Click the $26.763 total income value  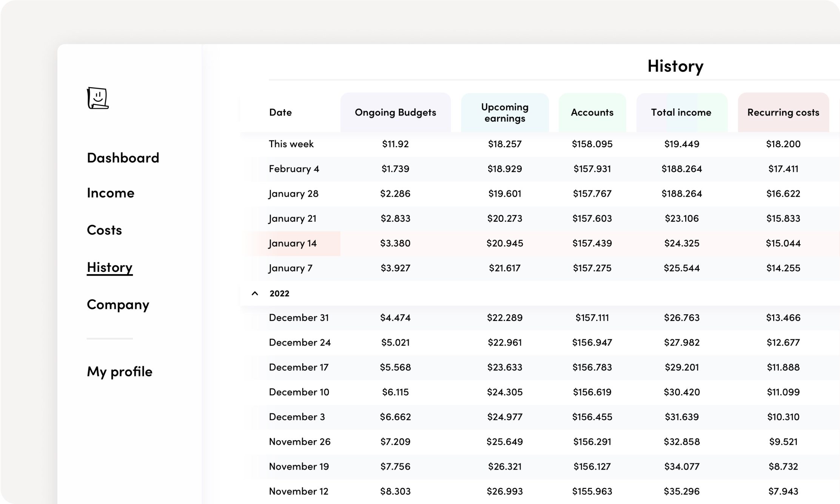[x=681, y=318]
